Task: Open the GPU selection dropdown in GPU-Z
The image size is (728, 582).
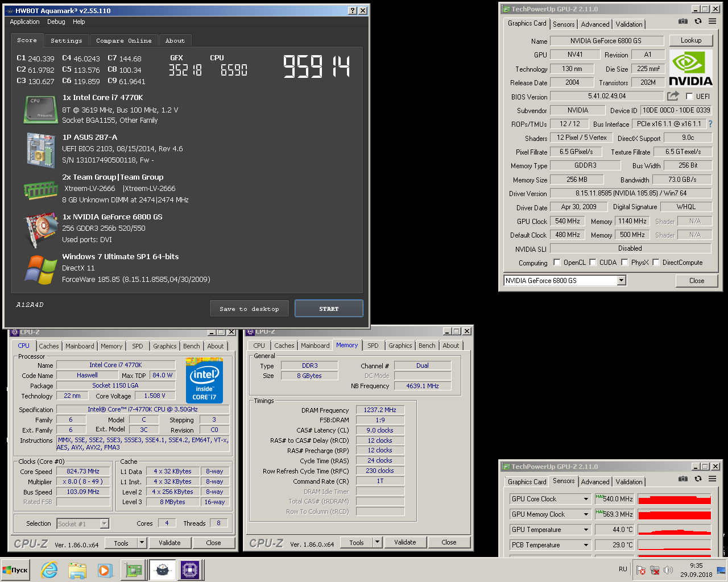Action: coord(621,280)
